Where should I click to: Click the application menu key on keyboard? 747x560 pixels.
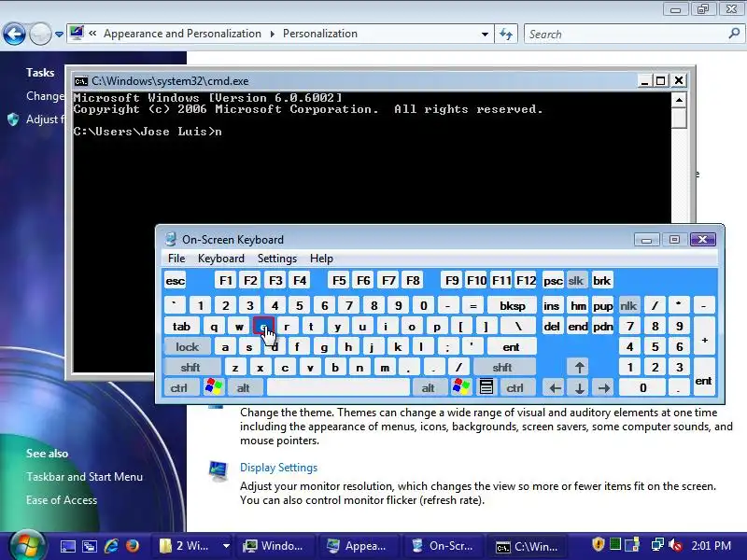click(x=486, y=387)
